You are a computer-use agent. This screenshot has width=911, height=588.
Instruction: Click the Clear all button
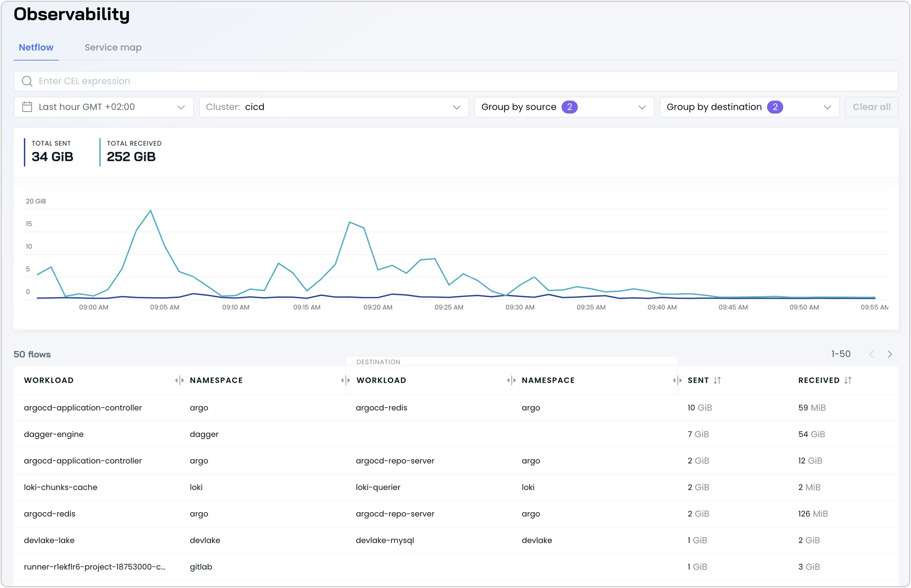click(871, 107)
